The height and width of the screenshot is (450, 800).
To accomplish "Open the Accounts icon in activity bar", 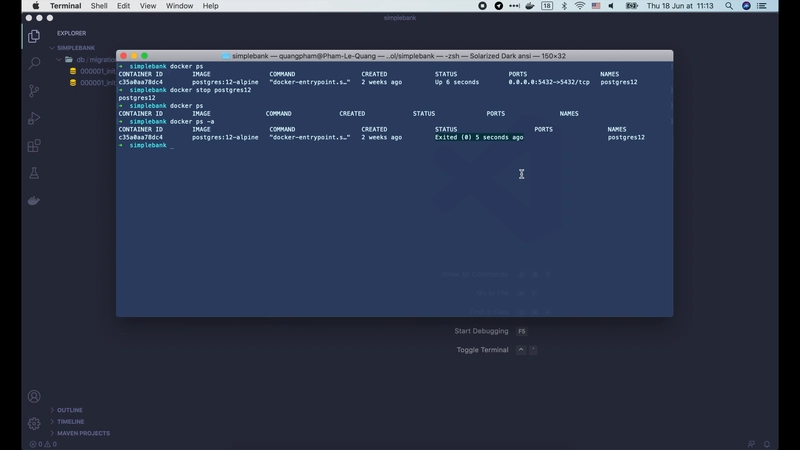I will (x=34, y=396).
